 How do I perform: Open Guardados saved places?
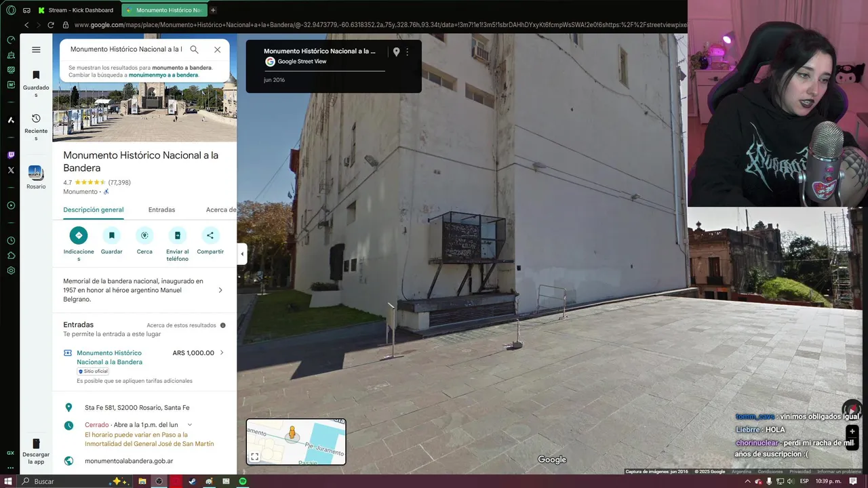(36, 83)
